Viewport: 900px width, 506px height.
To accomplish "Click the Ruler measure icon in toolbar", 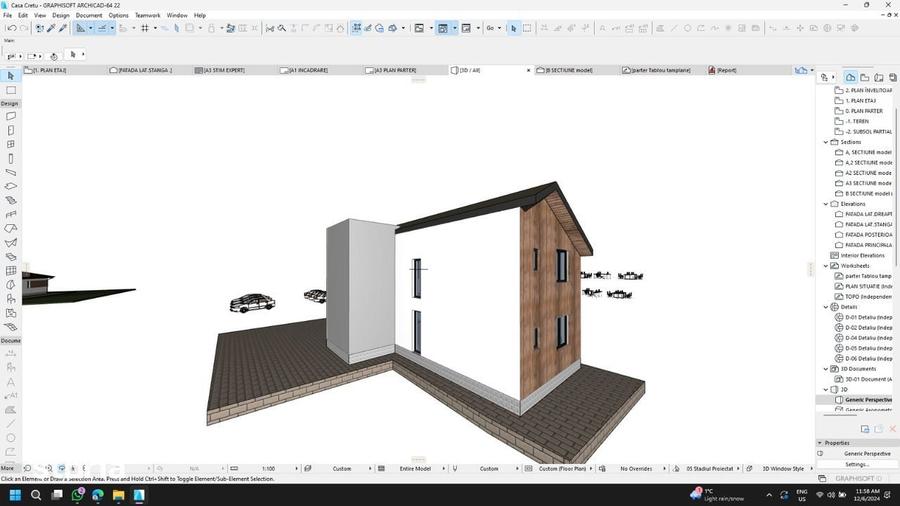I will [80, 28].
